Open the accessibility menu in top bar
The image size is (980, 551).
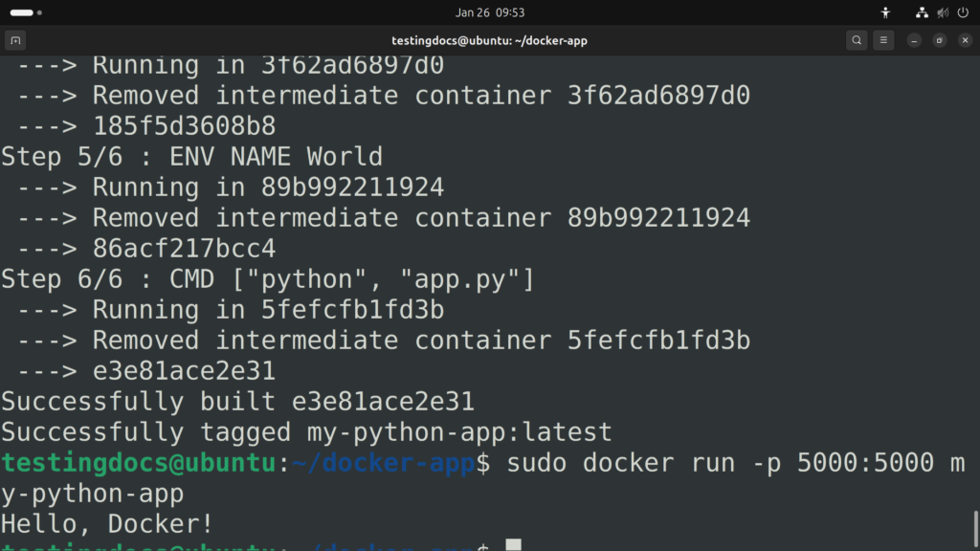(x=885, y=12)
